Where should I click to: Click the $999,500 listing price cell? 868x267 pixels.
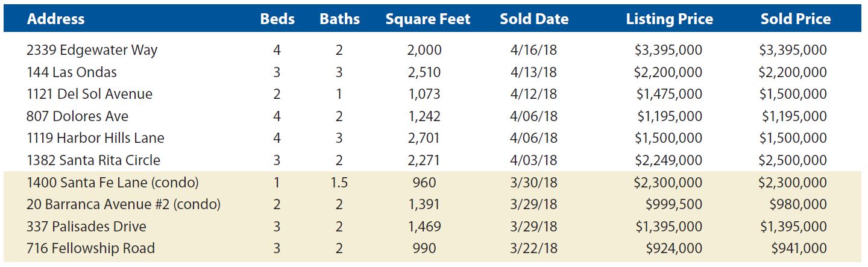click(674, 204)
